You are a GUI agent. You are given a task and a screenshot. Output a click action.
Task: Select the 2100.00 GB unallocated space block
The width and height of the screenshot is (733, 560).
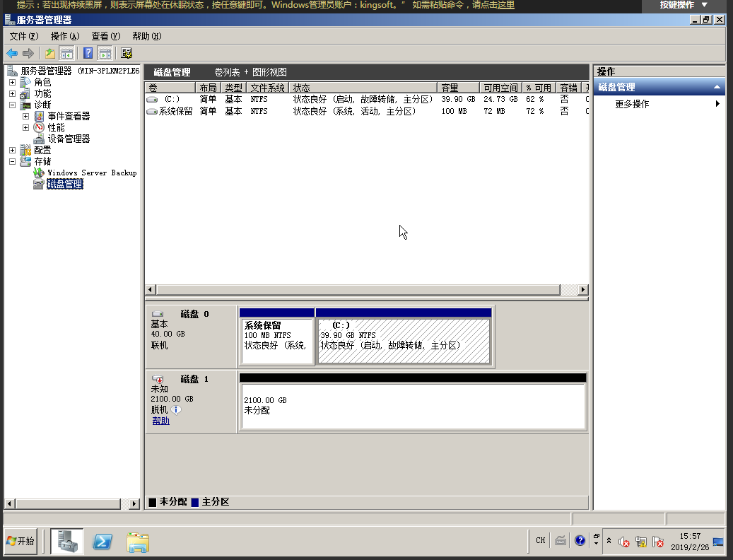pos(413,406)
